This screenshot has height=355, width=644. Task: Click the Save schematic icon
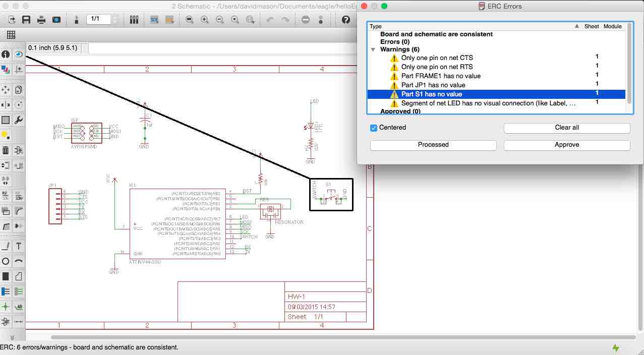click(x=26, y=20)
